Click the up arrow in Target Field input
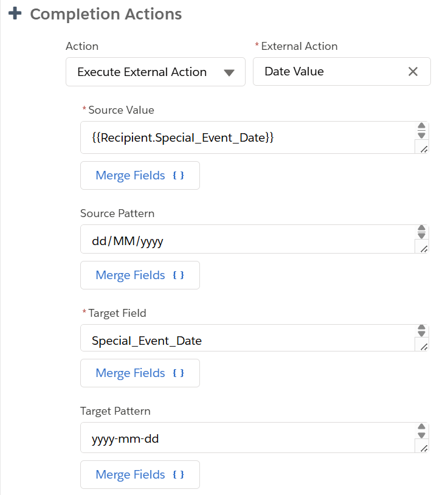 click(x=421, y=327)
